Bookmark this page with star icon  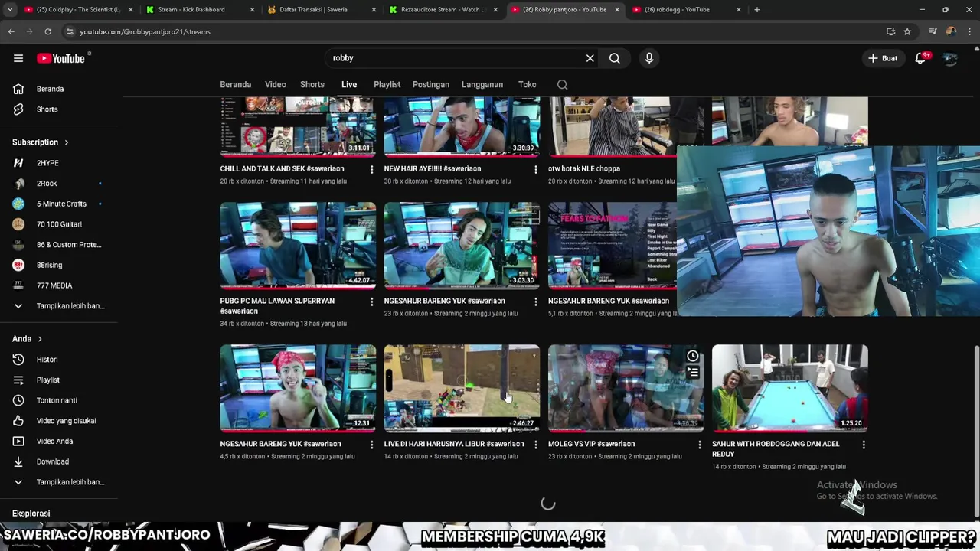point(907,31)
